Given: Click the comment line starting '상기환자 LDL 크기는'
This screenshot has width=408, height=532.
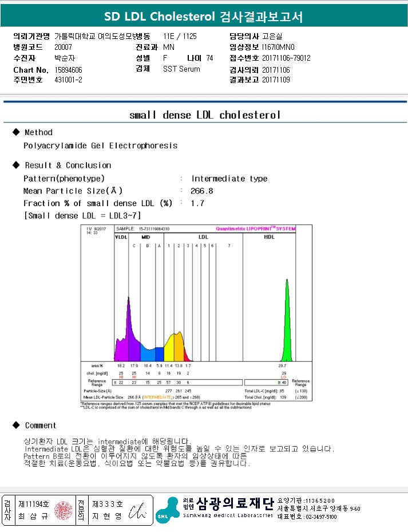Looking at the screenshot, I should [108, 442].
